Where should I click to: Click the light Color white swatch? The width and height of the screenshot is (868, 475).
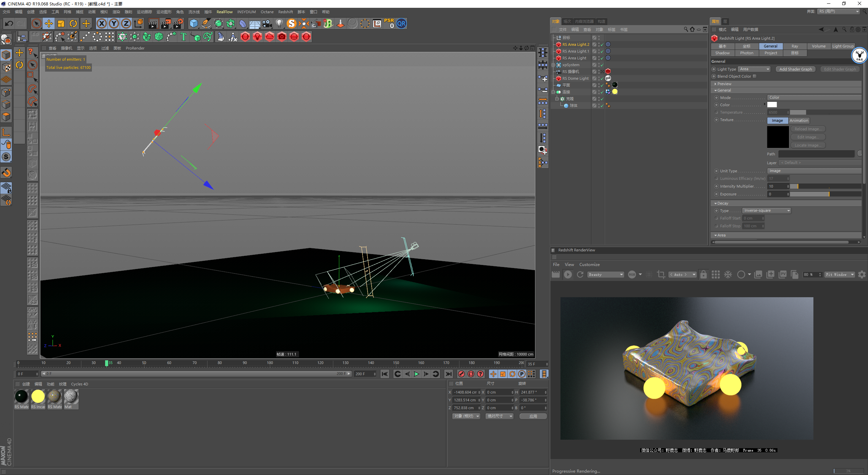point(772,105)
